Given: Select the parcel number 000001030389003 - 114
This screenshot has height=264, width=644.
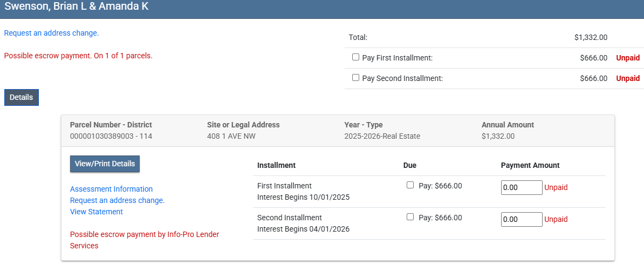Looking at the screenshot, I should point(111,136).
